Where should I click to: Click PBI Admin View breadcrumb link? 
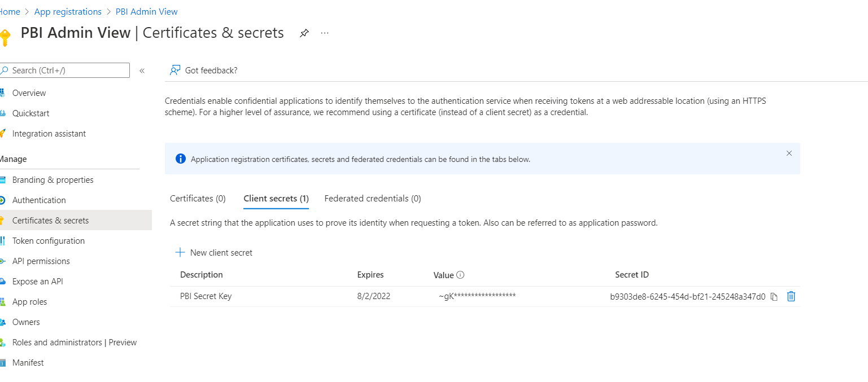pyautogui.click(x=147, y=12)
